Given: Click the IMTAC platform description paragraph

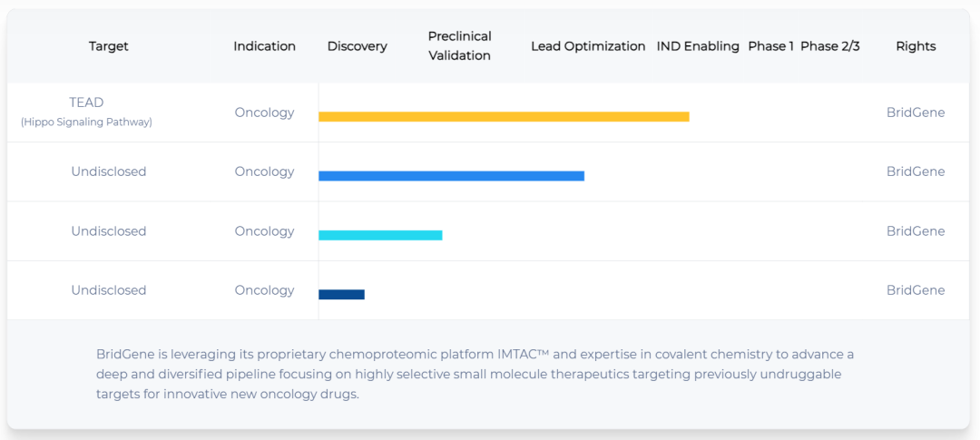Looking at the screenshot, I should 475,375.
